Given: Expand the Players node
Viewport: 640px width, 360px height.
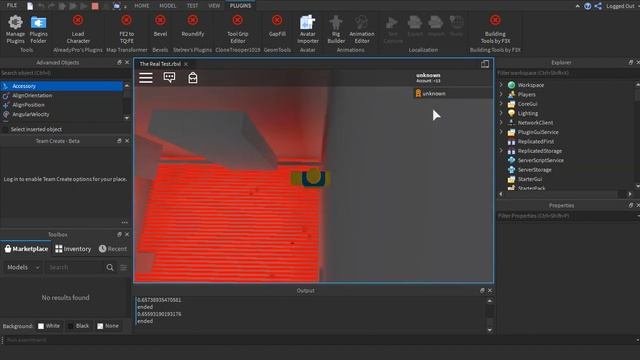Looking at the screenshot, I should (501, 94).
